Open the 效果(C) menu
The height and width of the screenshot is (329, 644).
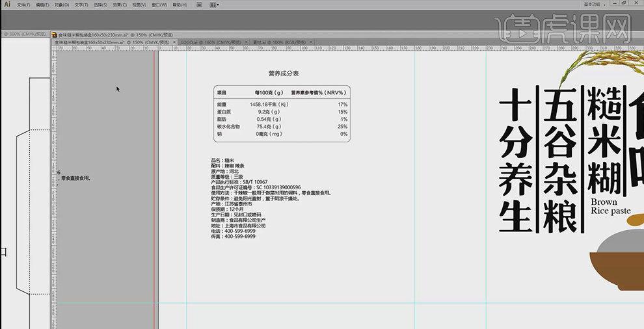coord(119,4)
